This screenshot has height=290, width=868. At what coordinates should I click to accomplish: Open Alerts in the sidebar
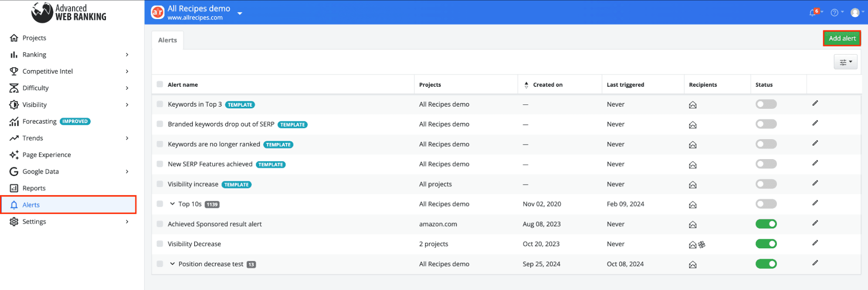point(69,205)
